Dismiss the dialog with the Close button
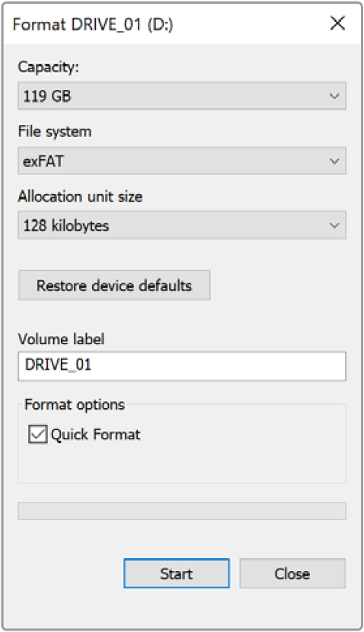364x632 pixels. pyautogui.click(x=292, y=573)
